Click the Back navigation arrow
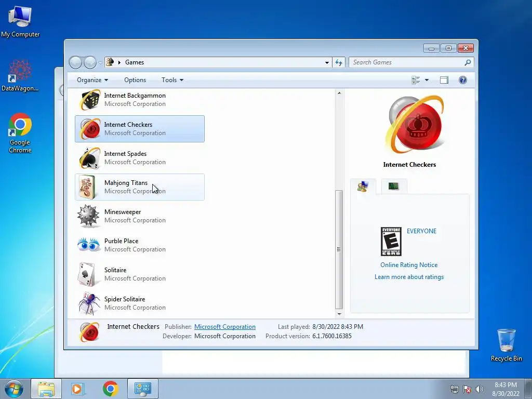The width and height of the screenshot is (532, 399). [75, 62]
